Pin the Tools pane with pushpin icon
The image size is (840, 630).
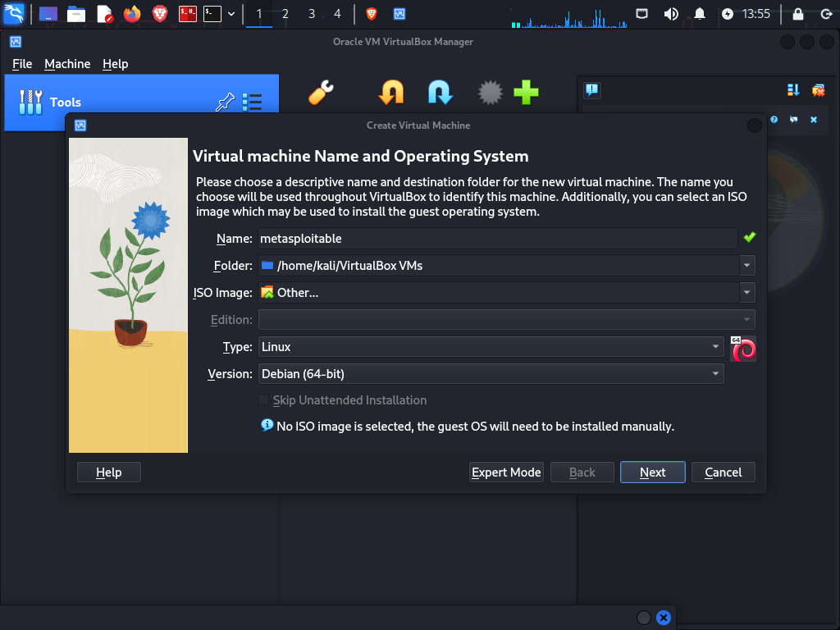coord(225,102)
